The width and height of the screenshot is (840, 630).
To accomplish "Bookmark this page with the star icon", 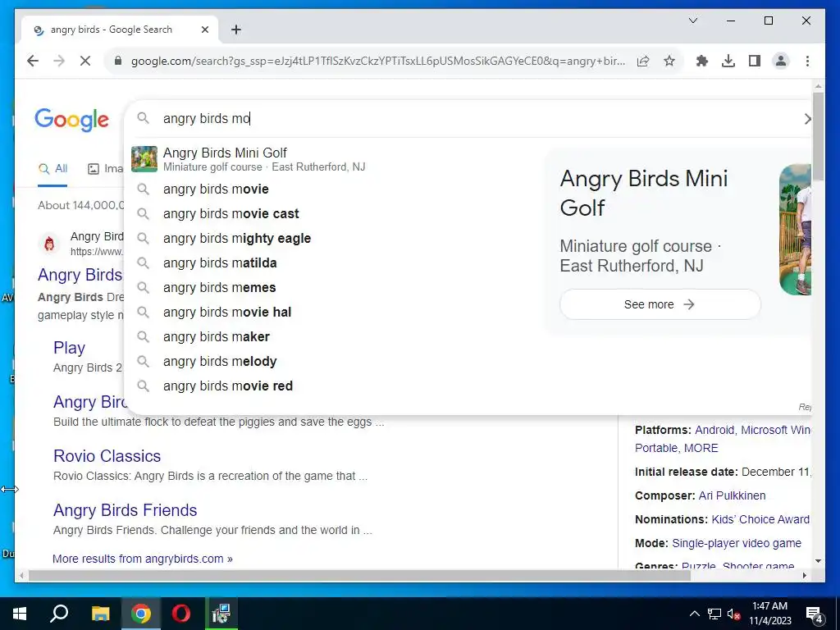I will [x=669, y=61].
